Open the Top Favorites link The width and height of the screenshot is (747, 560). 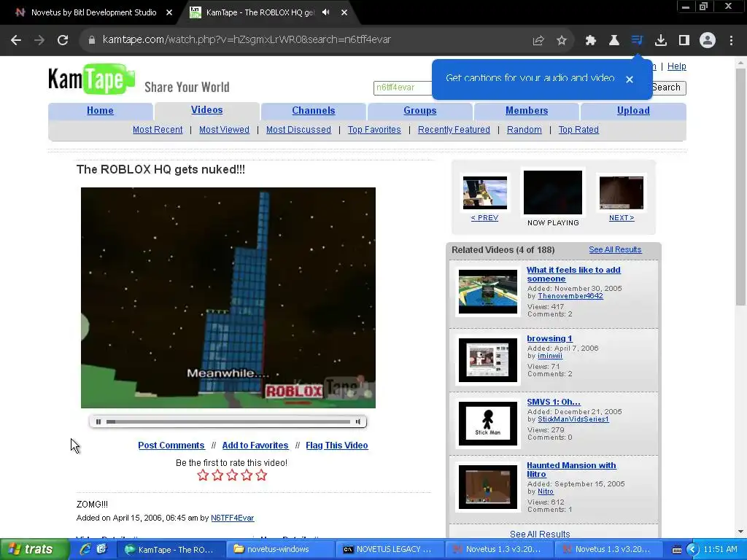pyautogui.click(x=374, y=130)
